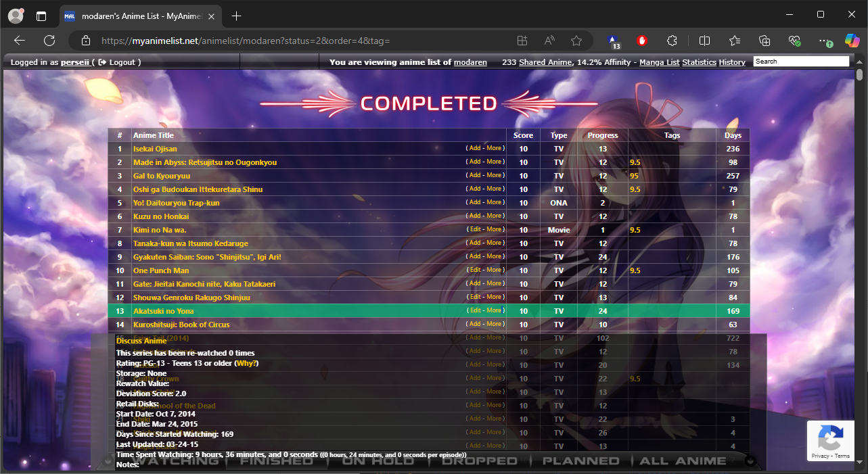The height and width of the screenshot is (474, 868).
Task: Click the apps grid icon in the address bar
Action: point(522,41)
